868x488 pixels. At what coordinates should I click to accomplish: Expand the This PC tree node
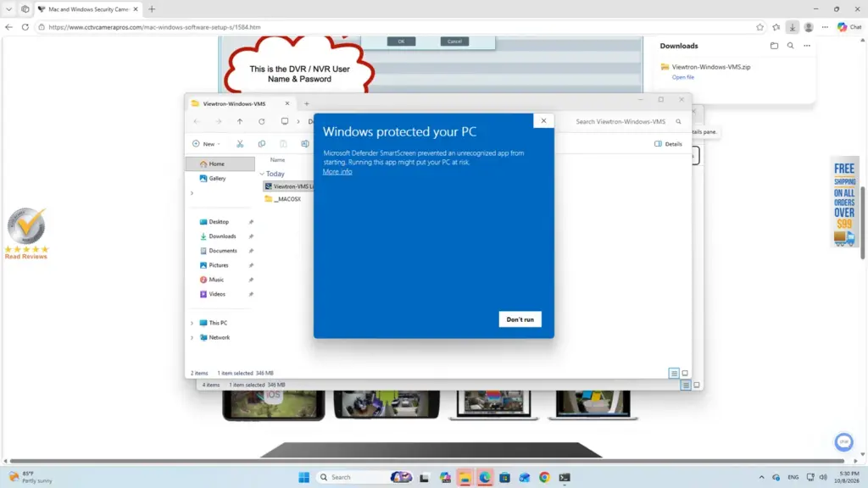coord(192,323)
